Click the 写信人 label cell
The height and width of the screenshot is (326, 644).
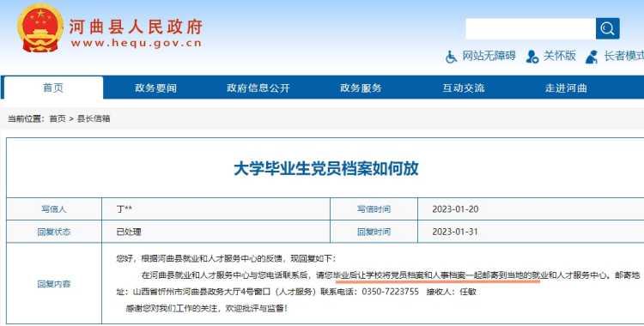(x=54, y=209)
